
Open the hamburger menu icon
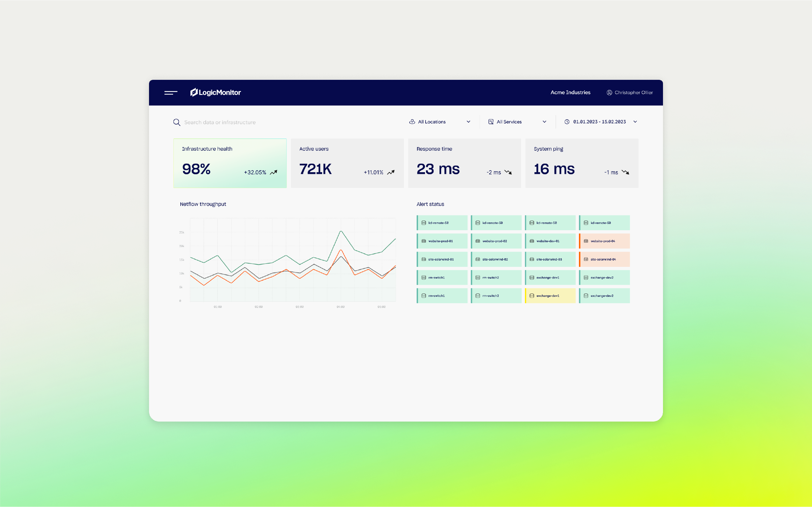click(170, 93)
